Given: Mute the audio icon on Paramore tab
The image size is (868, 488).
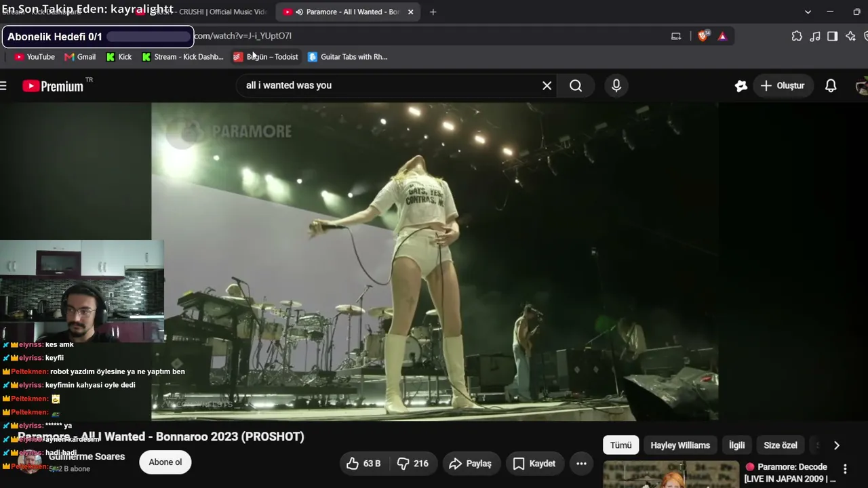Looking at the screenshot, I should [299, 12].
